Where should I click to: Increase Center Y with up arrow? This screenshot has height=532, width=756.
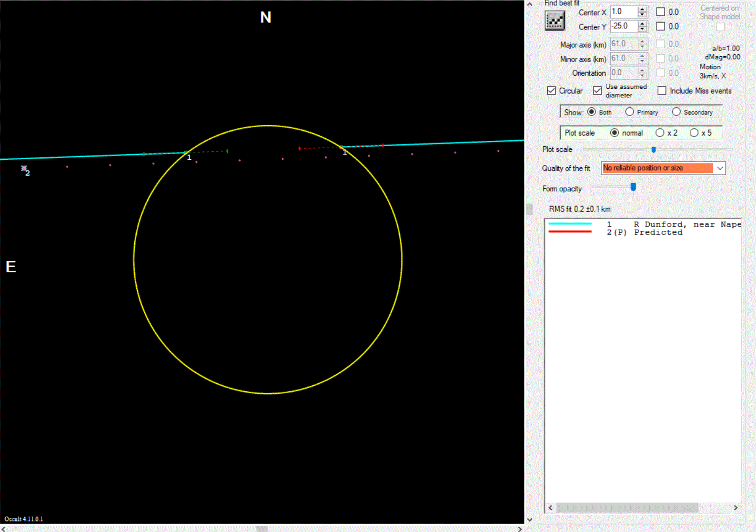pyautogui.click(x=642, y=23)
